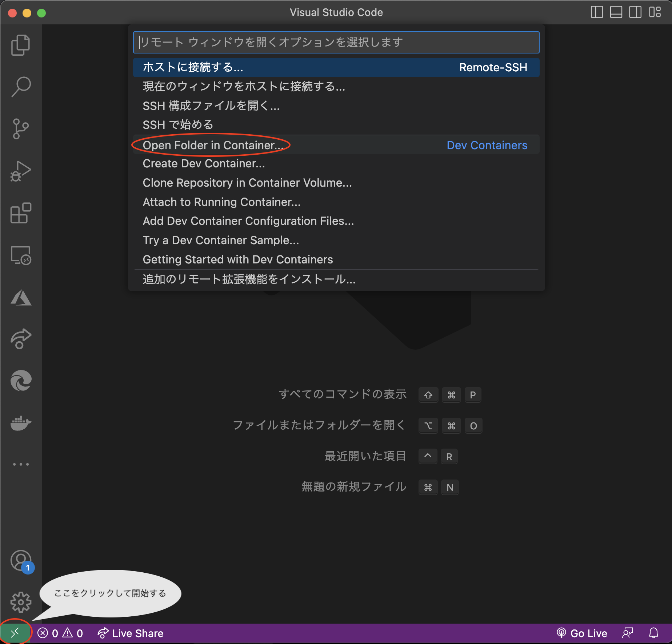Select the Search icon
This screenshot has height=644, width=672.
coord(21,86)
